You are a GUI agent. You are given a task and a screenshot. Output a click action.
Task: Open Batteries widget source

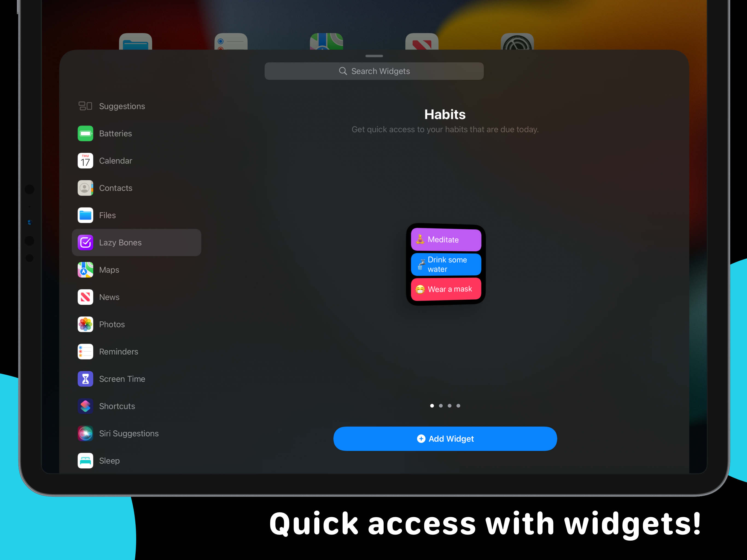point(115,133)
